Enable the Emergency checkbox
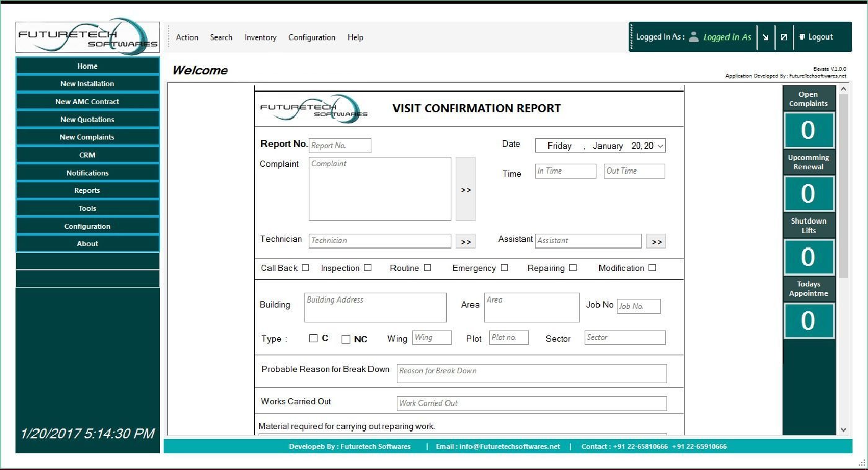Screen dimensions: 868x470 tap(504, 268)
